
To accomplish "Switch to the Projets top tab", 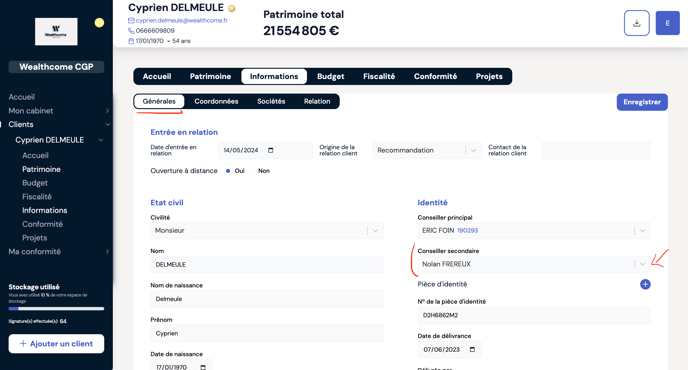I will click(489, 76).
